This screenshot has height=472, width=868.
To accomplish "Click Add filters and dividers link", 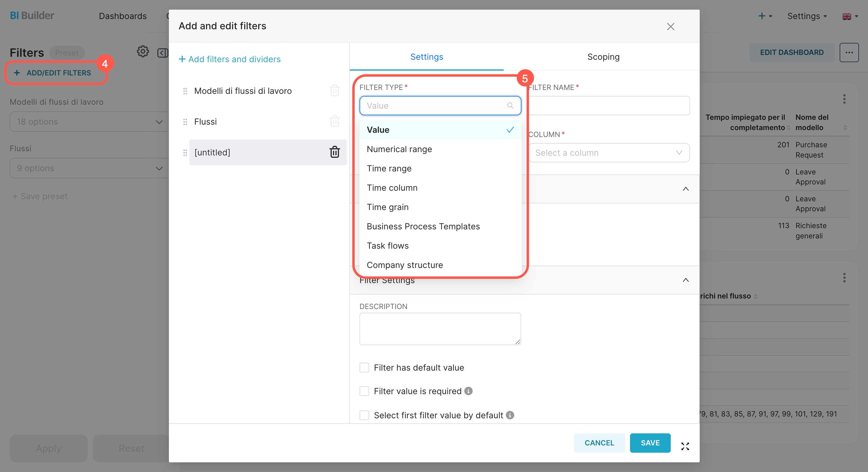I will coord(230,59).
